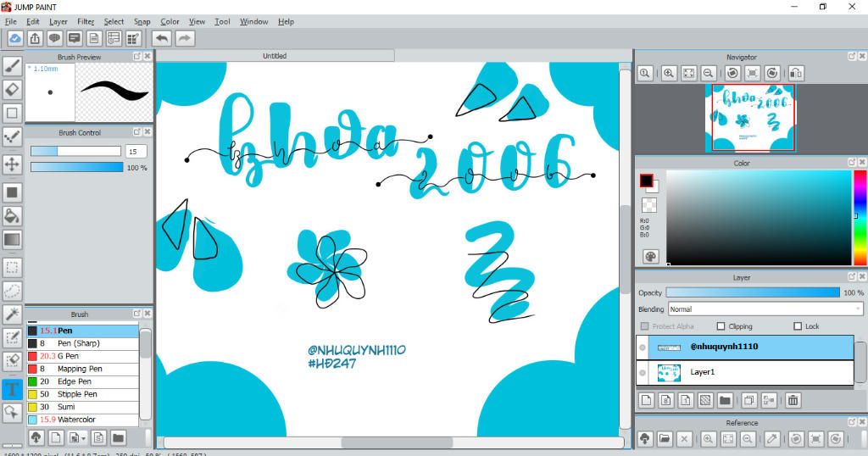Add a halftone layer icon
Viewport: 868px width, 456px height.
click(x=705, y=400)
